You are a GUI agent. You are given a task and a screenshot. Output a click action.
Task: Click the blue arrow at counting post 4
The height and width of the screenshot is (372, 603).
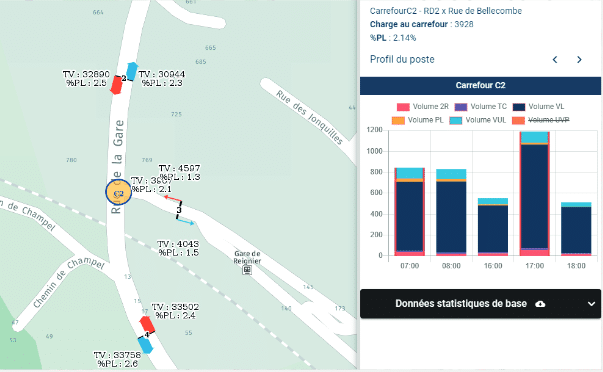coord(145,345)
